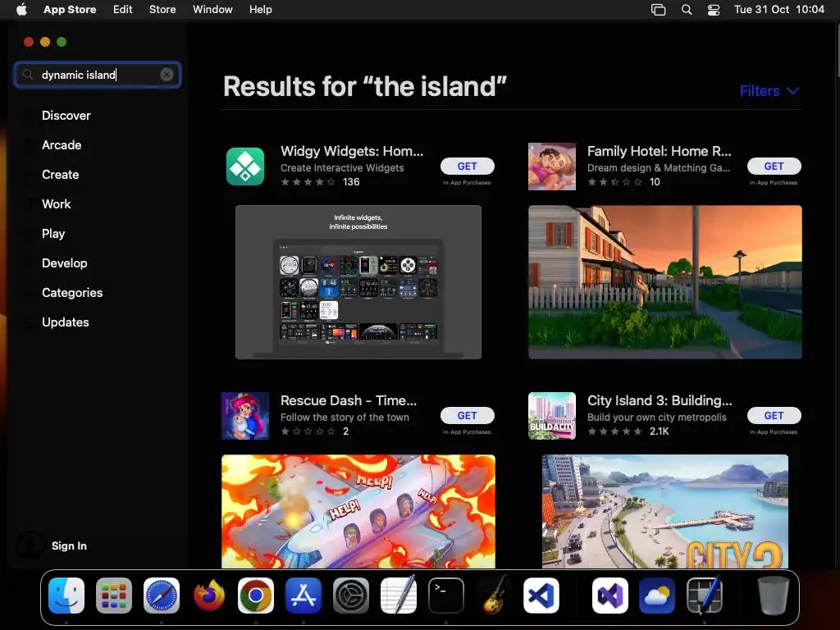Click Sign In at the sidebar bottom

pyautogui.click(x=69, y=546)
